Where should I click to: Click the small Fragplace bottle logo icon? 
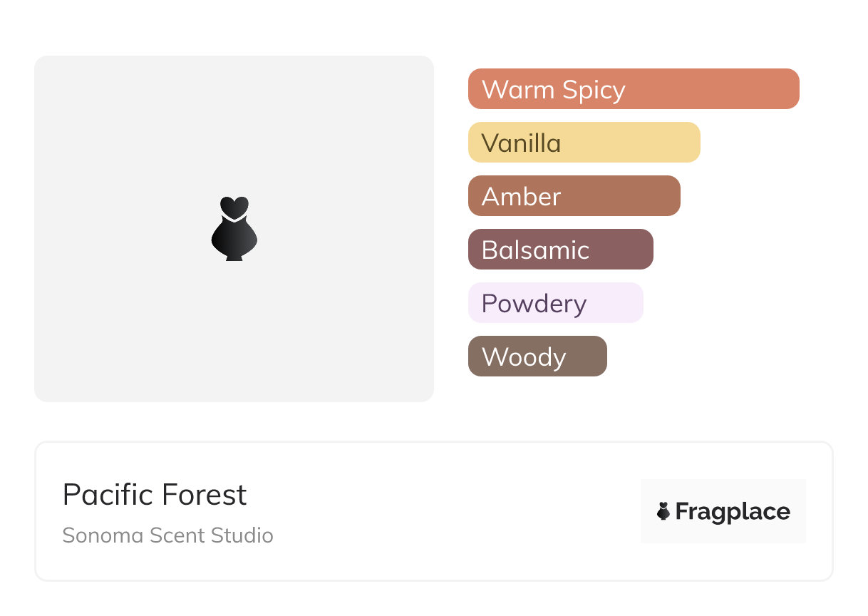(663, 511)
